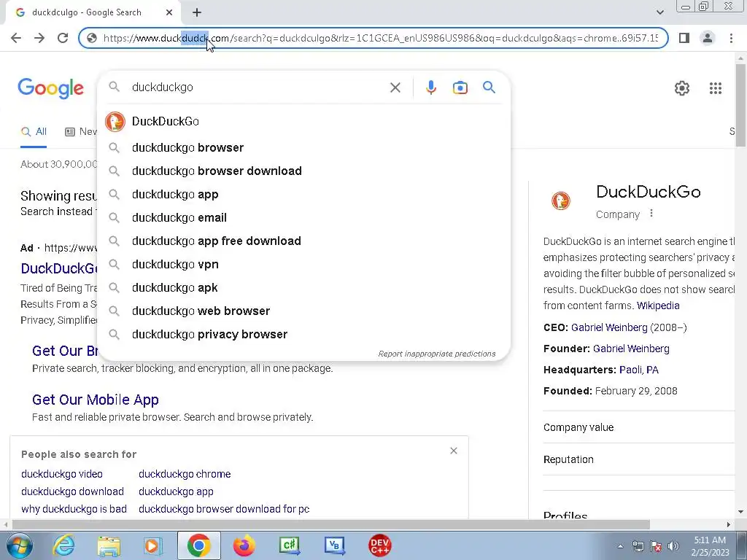Screen dimensions: 747x560
Task: Click the browser Back arrow
Action: coord(16,38)
